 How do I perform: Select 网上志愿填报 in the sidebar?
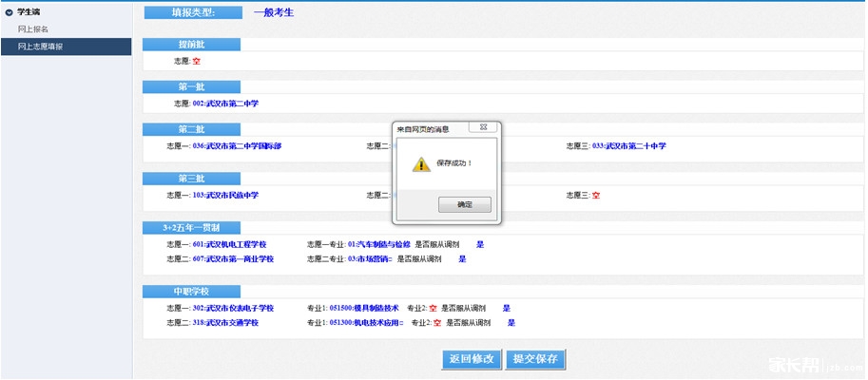pyautogui.click(x=40, y=46)
